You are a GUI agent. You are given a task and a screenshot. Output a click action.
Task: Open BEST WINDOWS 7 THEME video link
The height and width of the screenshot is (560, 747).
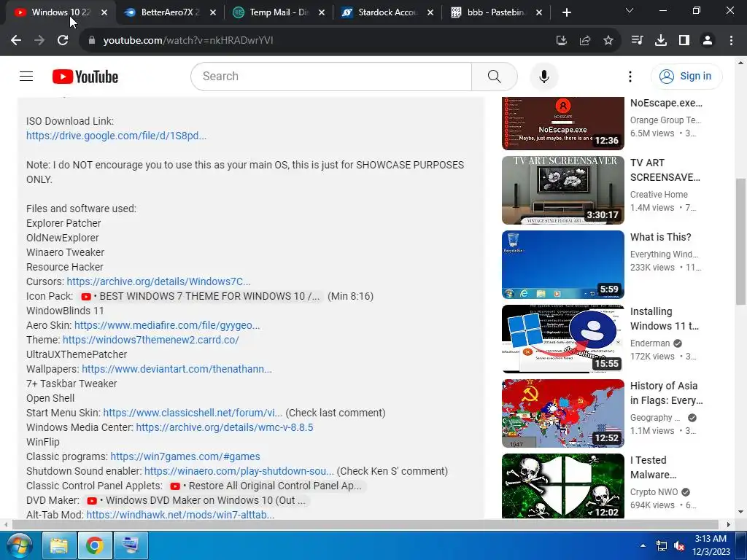pyautogui.click(x=201, y=296)
